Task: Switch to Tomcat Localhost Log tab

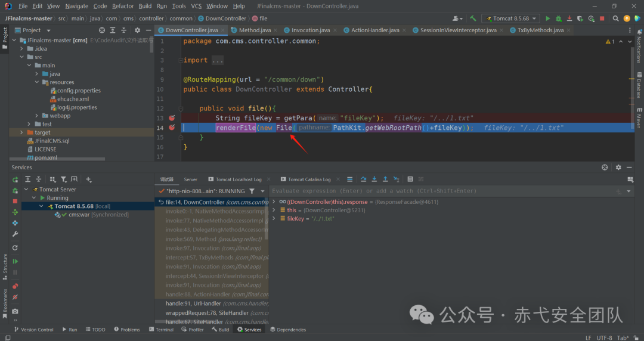Action: click(238, 179)
